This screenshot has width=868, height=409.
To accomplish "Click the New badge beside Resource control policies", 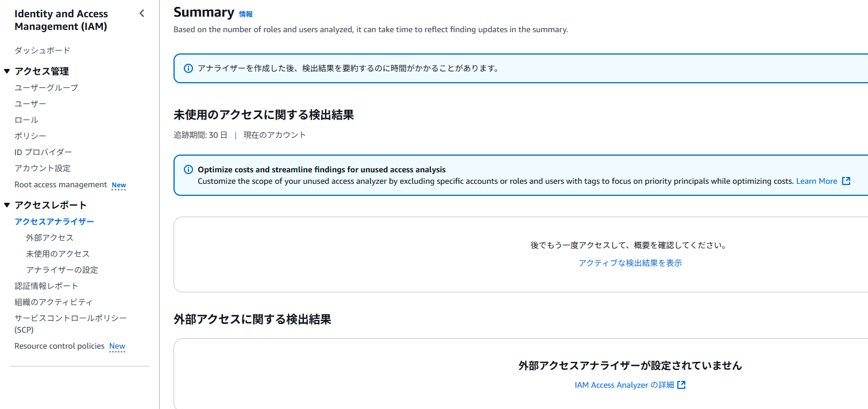I will (117, 346).
